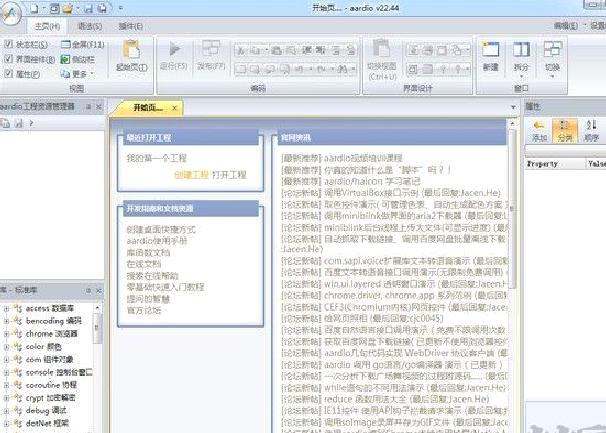Select the 分类 categorized view in properties panel

coord(565,131)
